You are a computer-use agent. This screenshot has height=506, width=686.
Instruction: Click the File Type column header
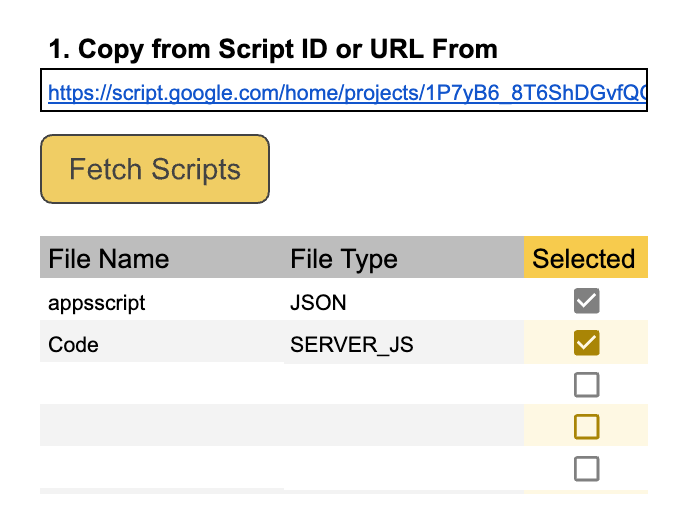(344, 259)
